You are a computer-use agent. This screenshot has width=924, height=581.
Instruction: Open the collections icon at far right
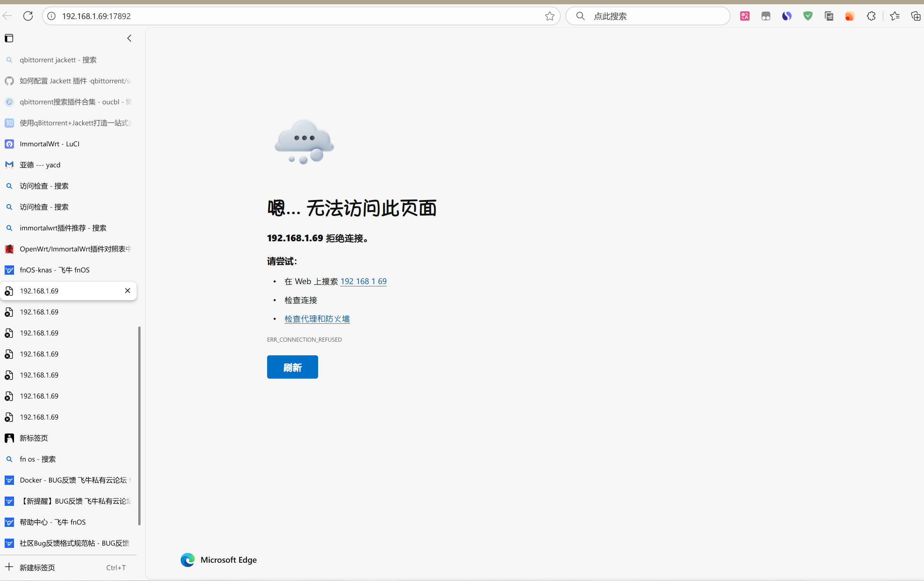coord(915,16)
